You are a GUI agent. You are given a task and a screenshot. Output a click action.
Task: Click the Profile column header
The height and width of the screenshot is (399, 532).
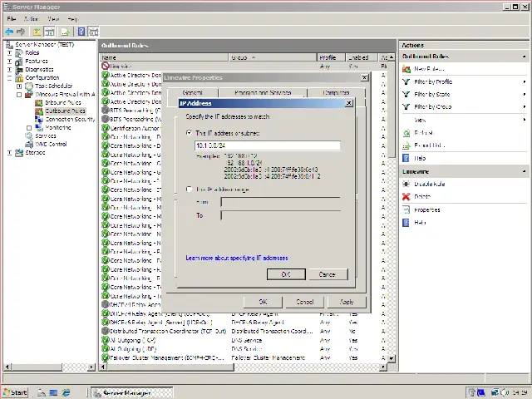331,57
